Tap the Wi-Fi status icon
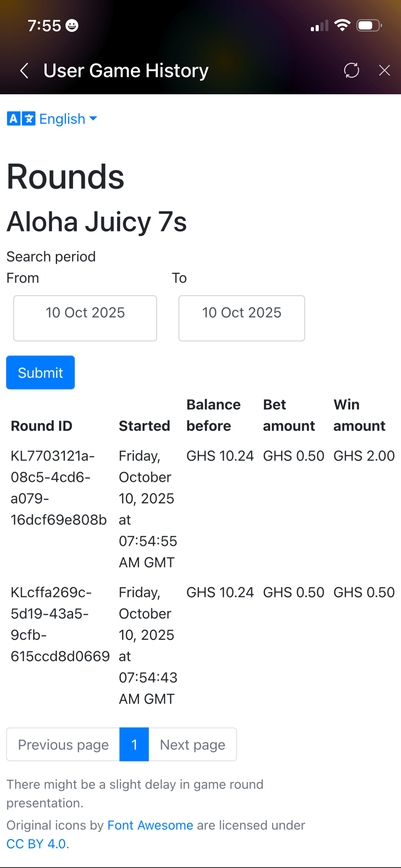 click(x=342, y=25)
